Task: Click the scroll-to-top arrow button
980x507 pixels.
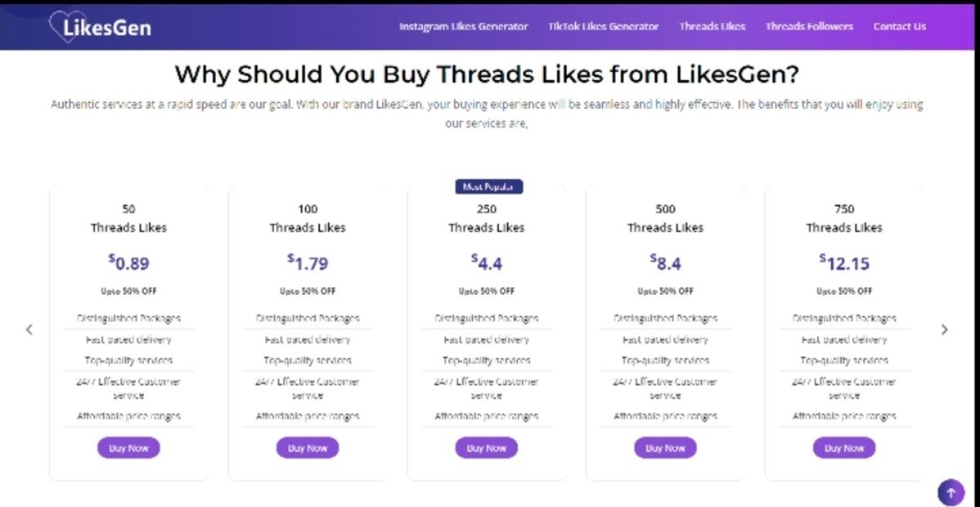Action: click(951, 492)
